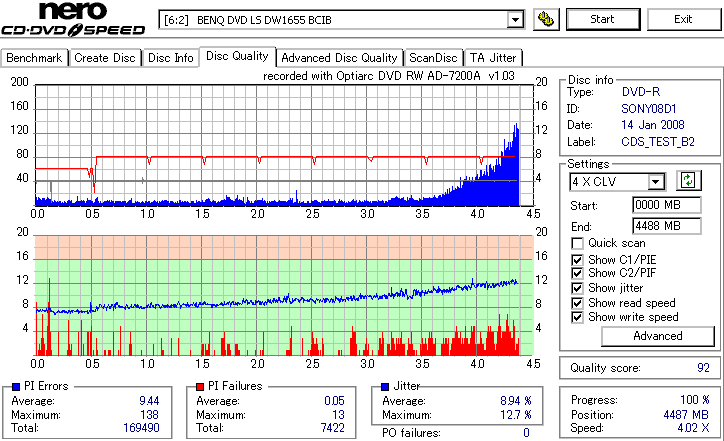Click the blue PI Errors legend square
The width and height of the screenshot is (724, 441).
[16, 387]
